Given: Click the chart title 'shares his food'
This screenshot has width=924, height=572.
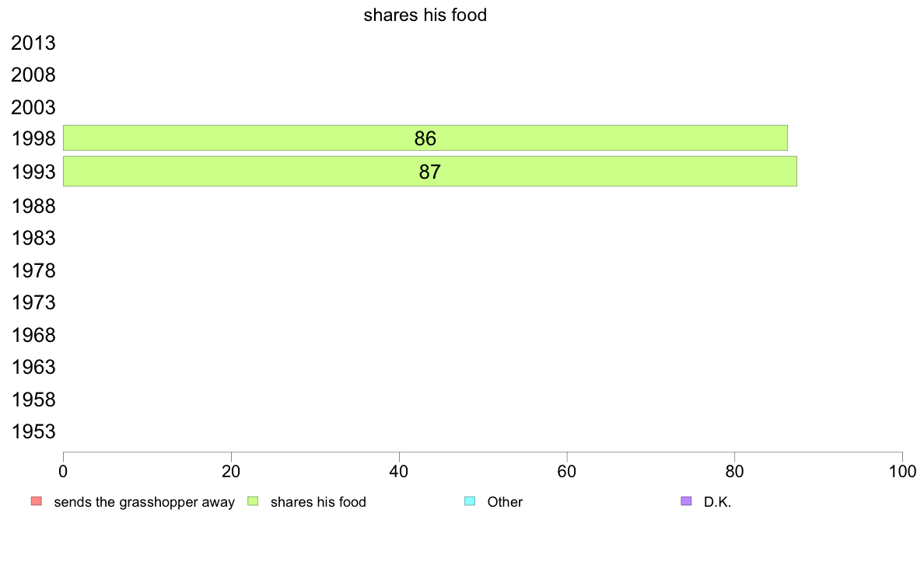Looking at the screenshot, I should coord(425,15).
